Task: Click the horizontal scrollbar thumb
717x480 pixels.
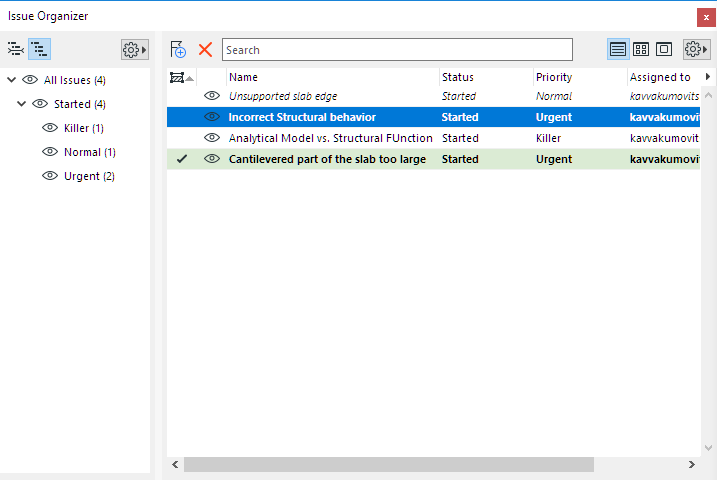Action: tap(389, 464)
